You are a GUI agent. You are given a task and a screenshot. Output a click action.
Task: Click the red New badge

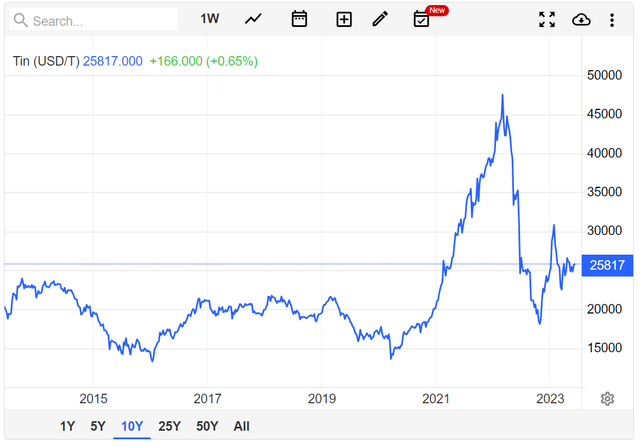pos(437,10)
